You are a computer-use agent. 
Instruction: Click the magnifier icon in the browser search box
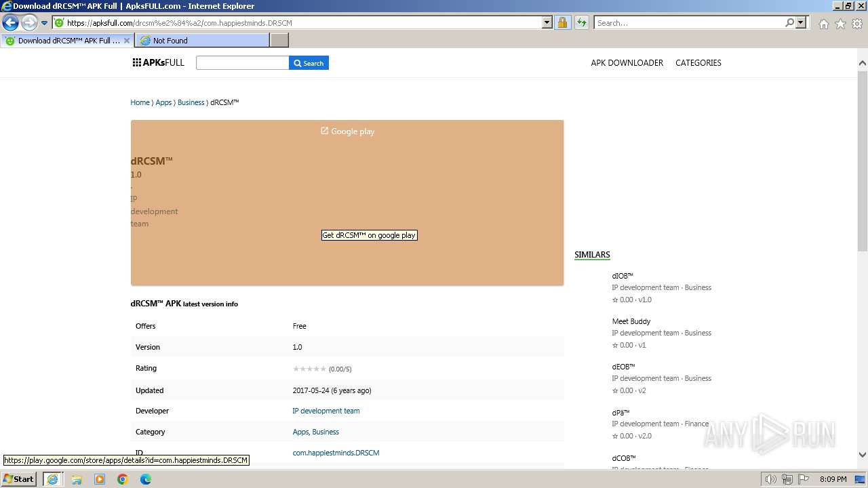pyautogui.click(x=789, y=23)
